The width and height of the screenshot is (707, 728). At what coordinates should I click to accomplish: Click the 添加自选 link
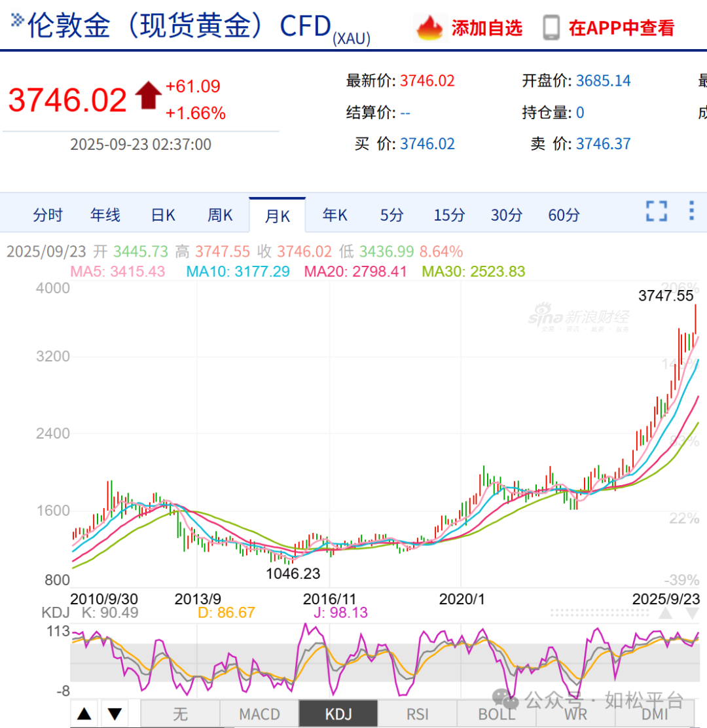pyautogui.click(x=487, y=28)
